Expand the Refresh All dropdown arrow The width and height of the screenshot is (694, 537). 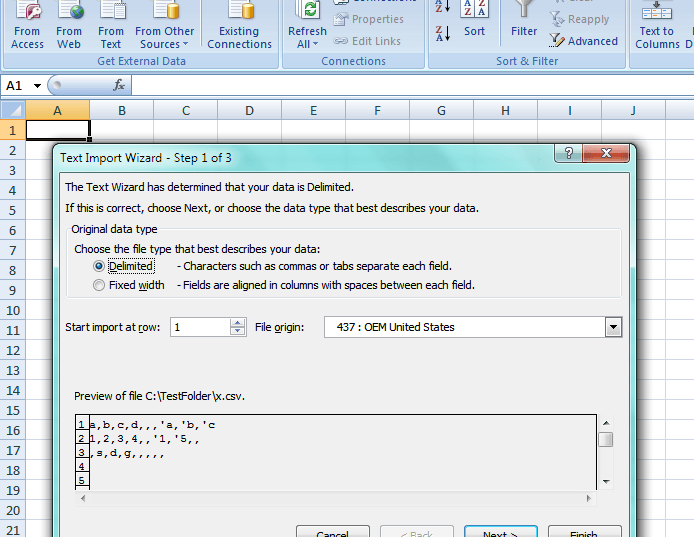315,44
